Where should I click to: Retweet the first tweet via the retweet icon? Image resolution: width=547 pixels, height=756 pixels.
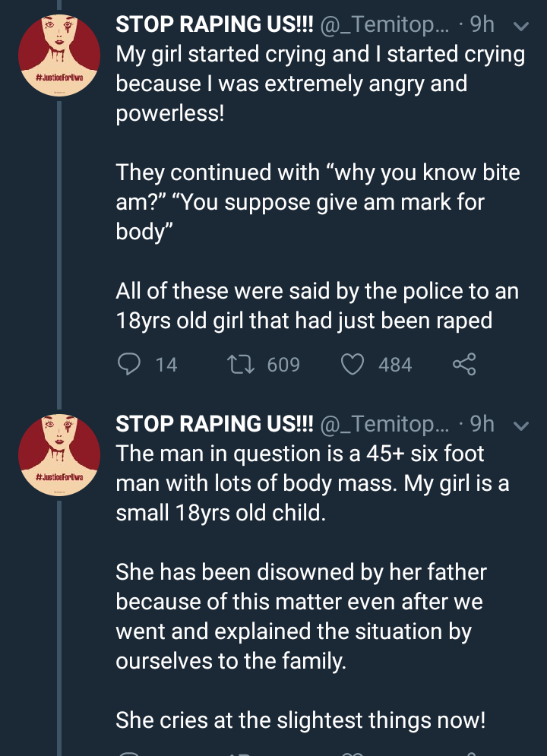click(x=240, y=365)
